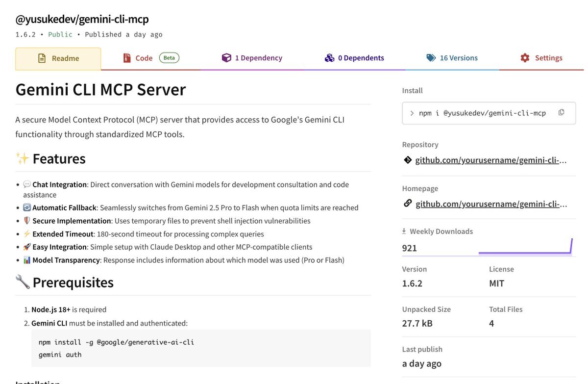This screenshot has height=384, width=588.
Task: Click the Weekly Downloads arrow icon
Action: 404,231
